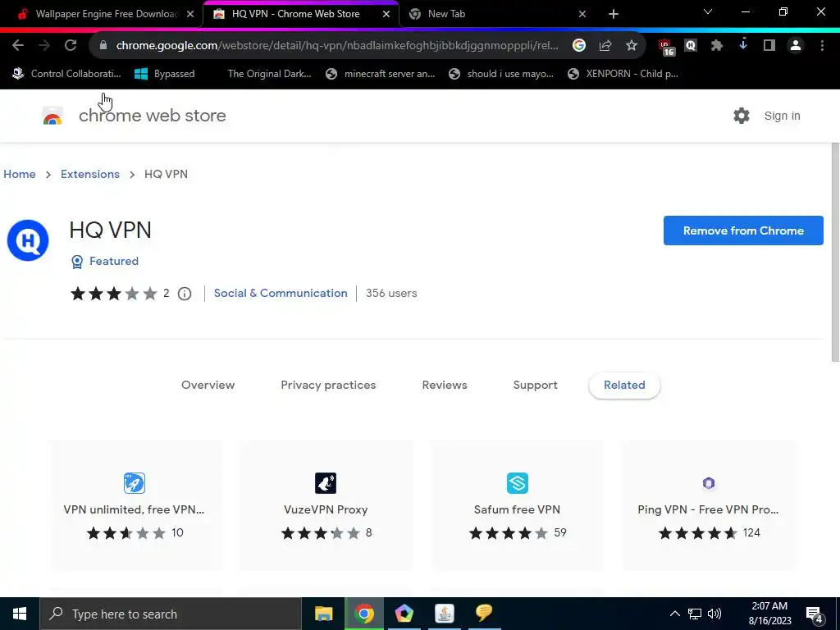840x630 pixels.
Task: Click the rating info circle icon
Action: tap(185, 294)
